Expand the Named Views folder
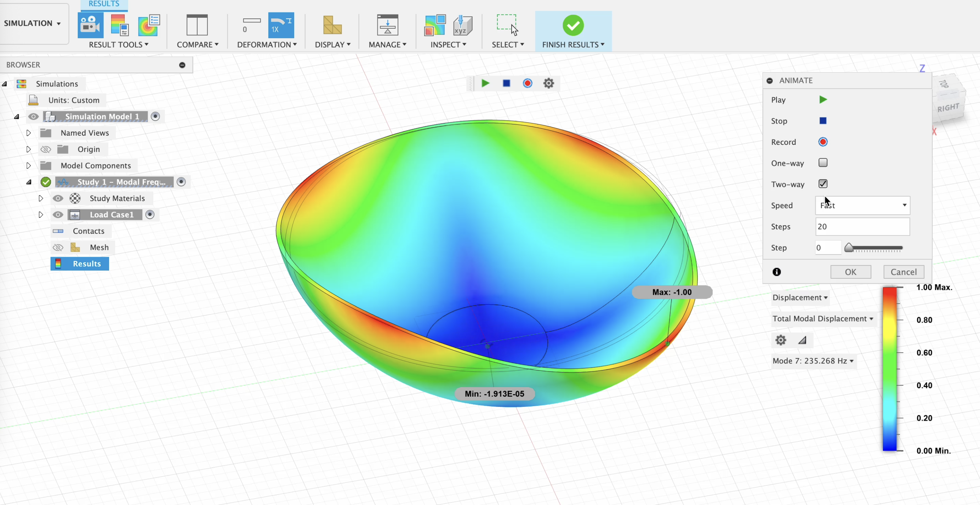Viewport: 980px width, 505px height. [x=29, y=133]
